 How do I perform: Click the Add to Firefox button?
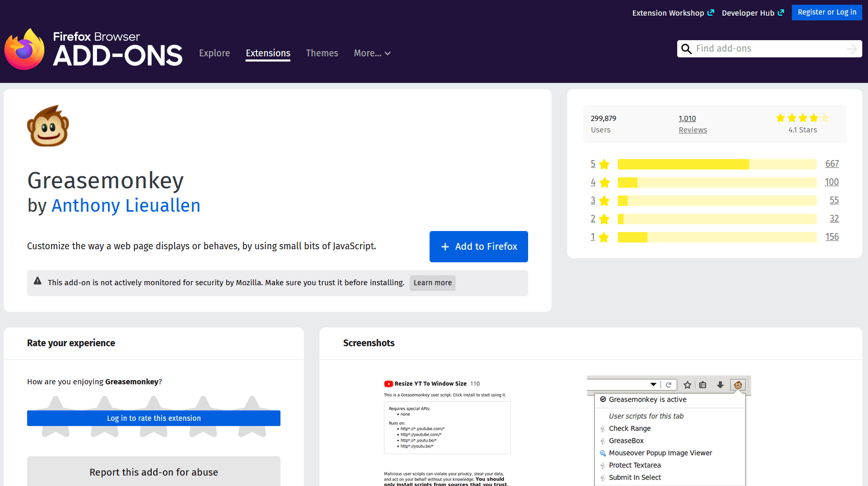click(x=478, y=246)
